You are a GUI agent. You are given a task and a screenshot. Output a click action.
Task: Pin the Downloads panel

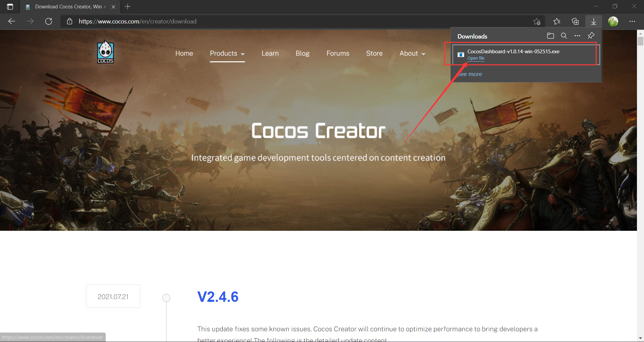[591, 36]
